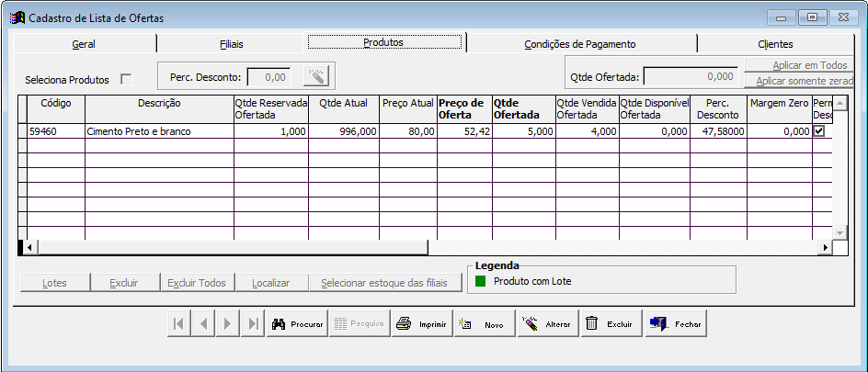Open the Condições de Pagamento tab
Screen dimensions: 868x372
[x=580, y=43]
